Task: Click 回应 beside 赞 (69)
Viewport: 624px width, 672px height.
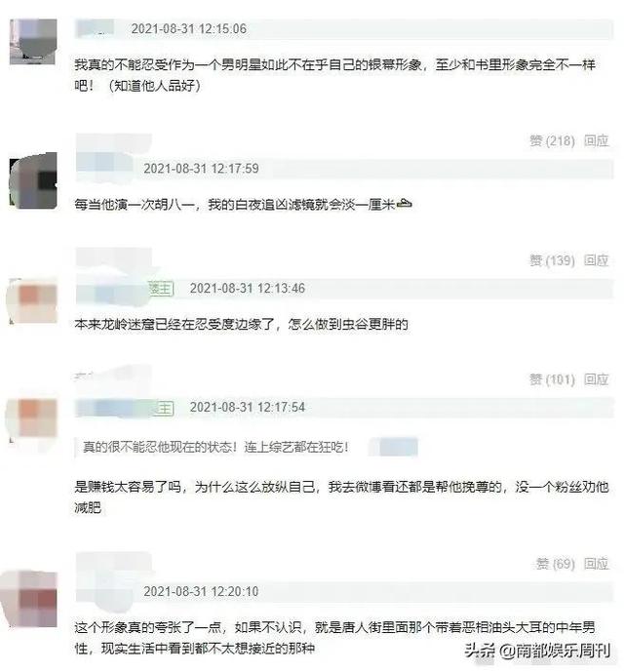Action: click(596, 564)
